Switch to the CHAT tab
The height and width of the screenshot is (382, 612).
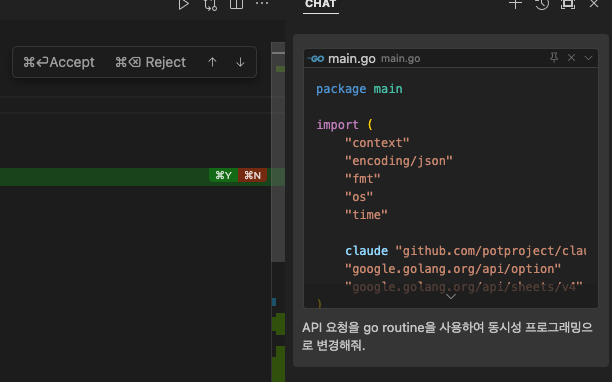(x=320, y=4)
